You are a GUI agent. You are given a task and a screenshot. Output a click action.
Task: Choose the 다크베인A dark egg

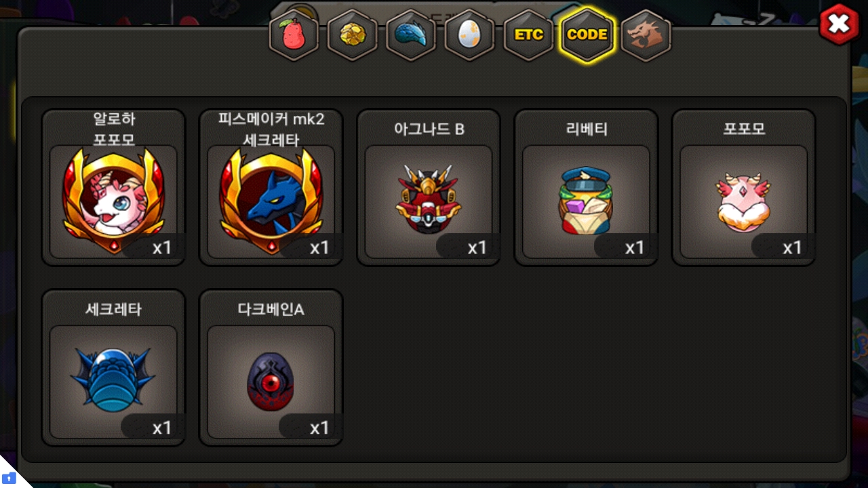(x=271, y=368)
